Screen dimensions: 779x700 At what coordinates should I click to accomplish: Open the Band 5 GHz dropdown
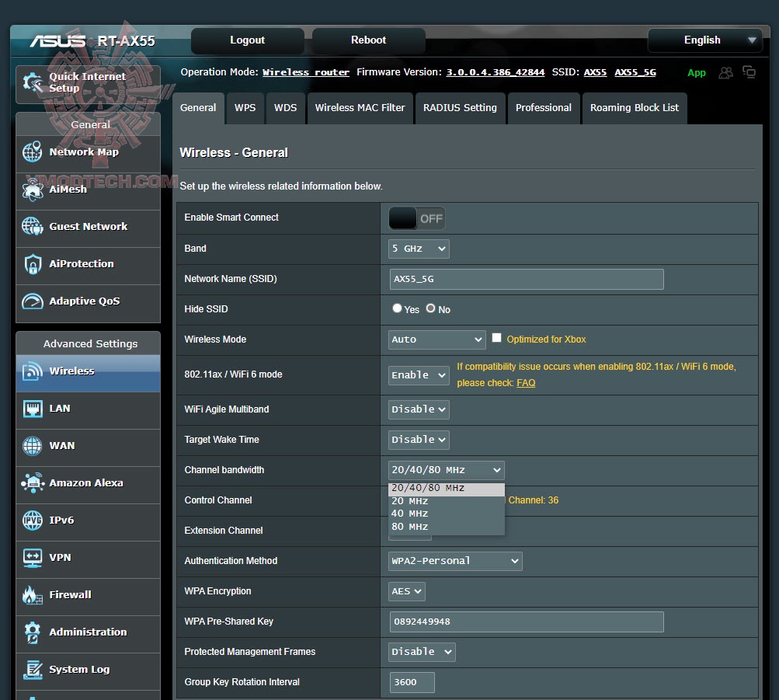point(419,249)
